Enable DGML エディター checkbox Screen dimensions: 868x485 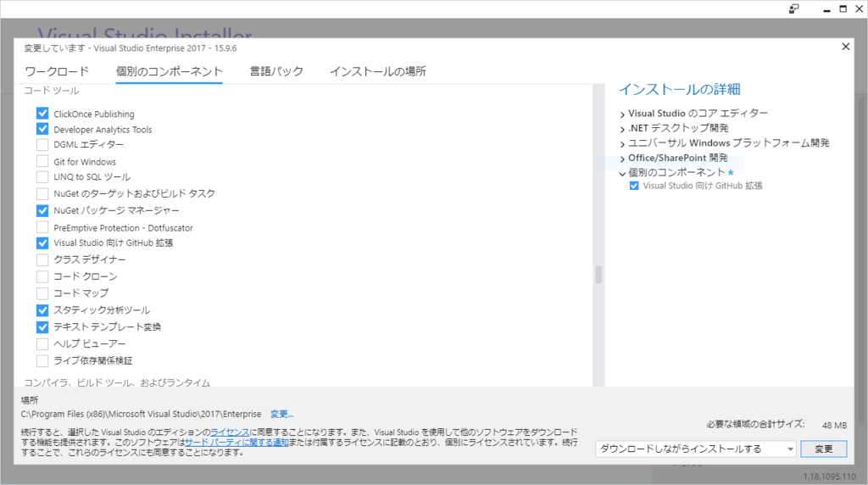[42, 144]
